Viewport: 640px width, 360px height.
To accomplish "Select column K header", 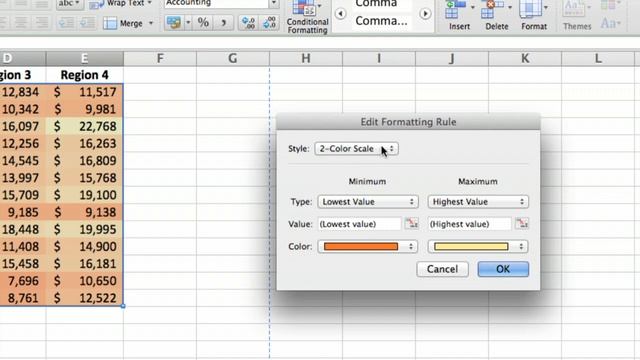I will [525, 58].
